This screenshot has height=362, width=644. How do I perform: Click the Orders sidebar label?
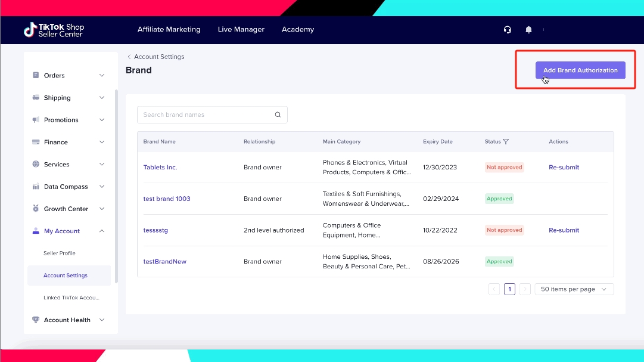54,75
